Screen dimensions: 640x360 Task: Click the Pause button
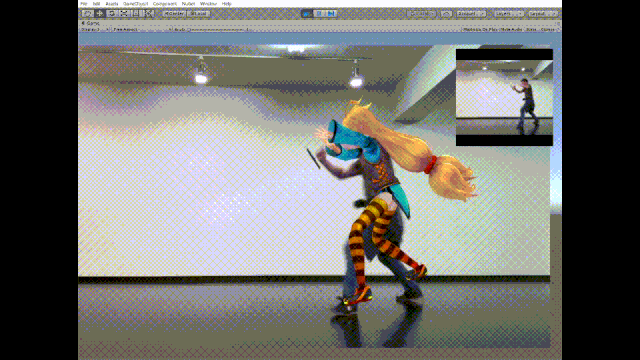tap(319, 13)
